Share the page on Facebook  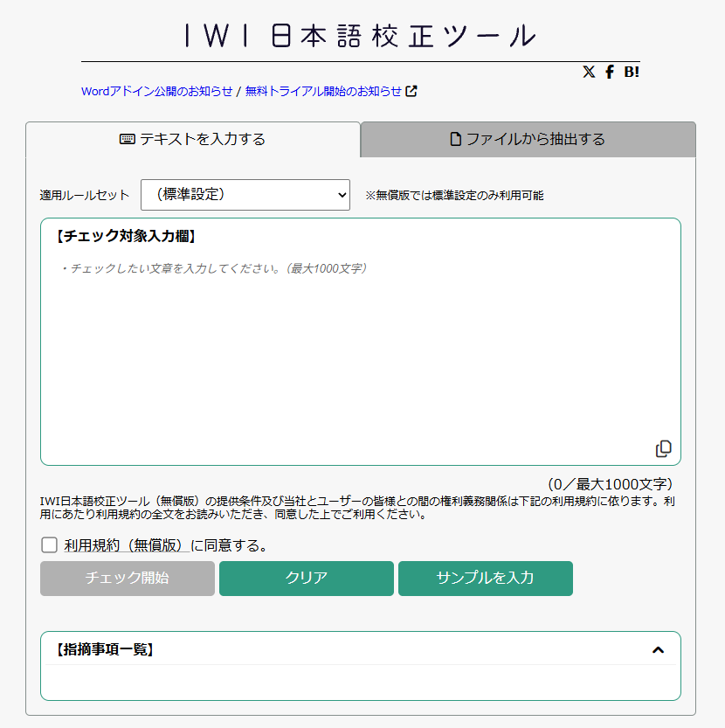tap(610, 72)
